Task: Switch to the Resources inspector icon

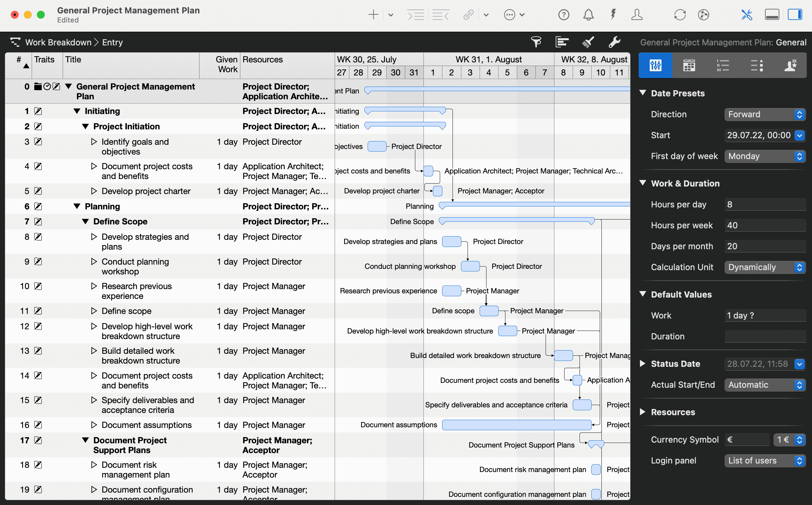Action: (x=790, y=65)
